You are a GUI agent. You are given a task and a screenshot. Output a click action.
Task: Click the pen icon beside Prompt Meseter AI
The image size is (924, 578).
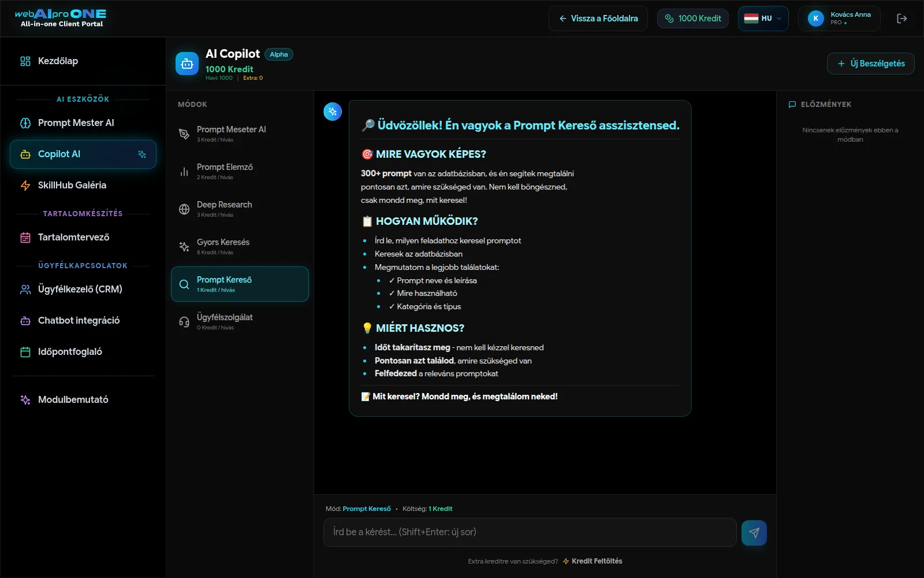click(184, 134)
